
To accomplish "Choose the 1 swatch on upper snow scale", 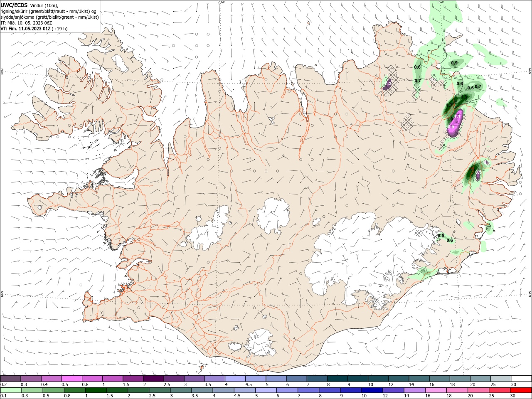I will [x=112, y=379].
